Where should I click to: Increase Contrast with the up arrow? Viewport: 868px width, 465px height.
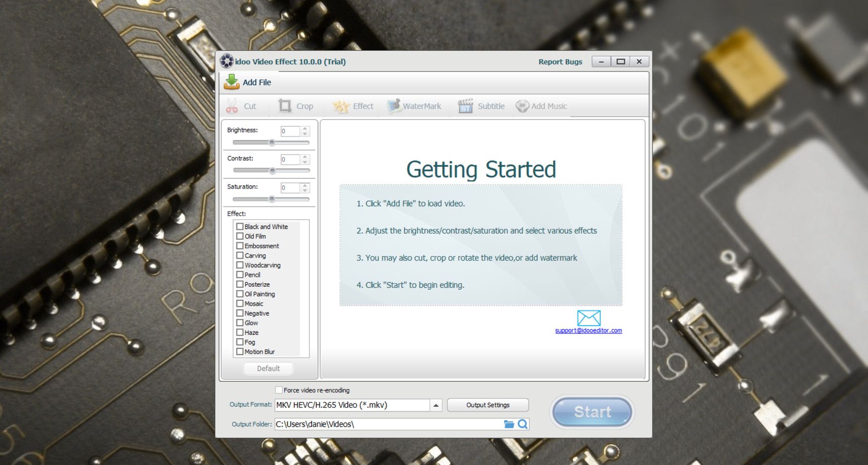tap(305, 157)
